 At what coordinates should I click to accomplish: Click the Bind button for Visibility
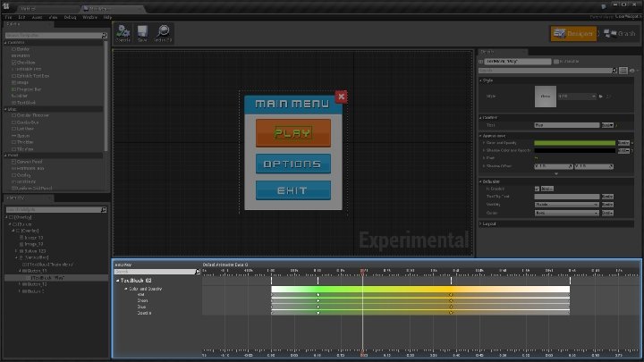tap(607, 205)
